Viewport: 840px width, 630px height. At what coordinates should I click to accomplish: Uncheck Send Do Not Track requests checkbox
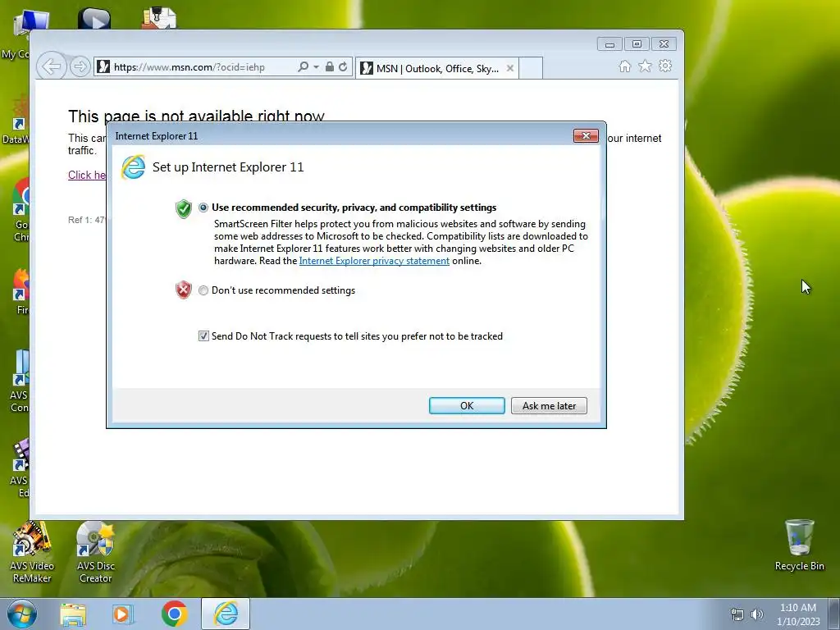203,336
